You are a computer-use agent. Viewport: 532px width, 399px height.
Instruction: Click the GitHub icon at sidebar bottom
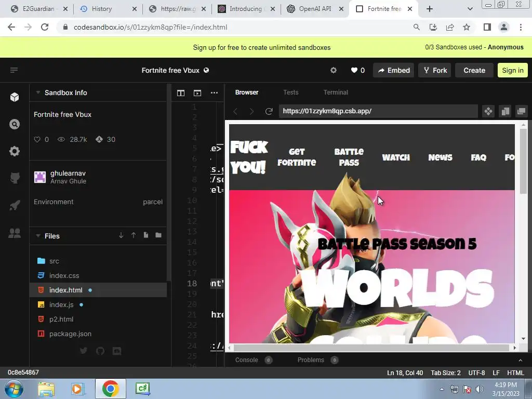click(100, 351)
